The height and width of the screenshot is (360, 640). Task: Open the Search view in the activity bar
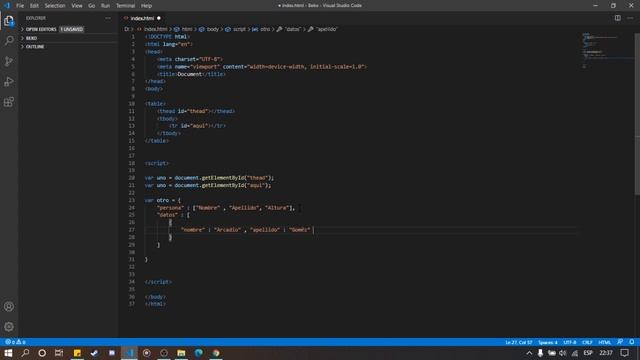pos(9,40)
